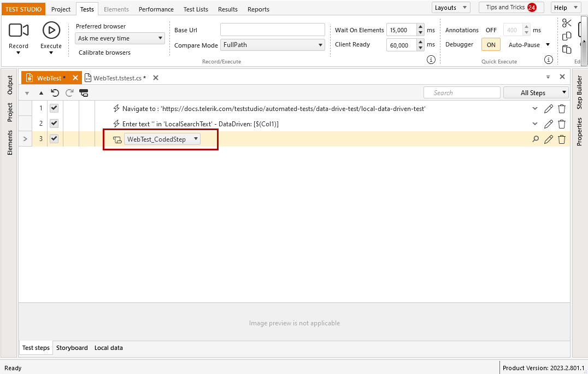
Task: Click the Record camera icon
Action: pos(19,30)
